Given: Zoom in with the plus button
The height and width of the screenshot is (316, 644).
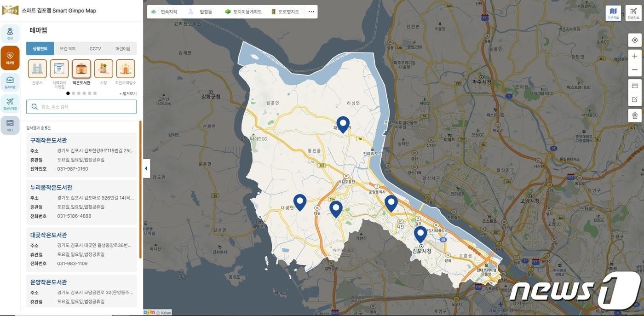Looking at the screenshot, I should (x=635, y=56).
